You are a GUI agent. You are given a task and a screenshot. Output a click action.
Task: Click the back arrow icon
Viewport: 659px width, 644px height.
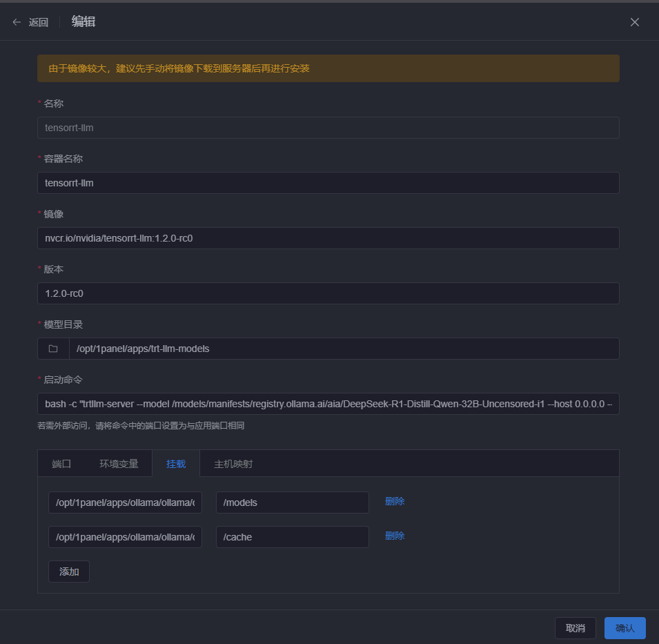(x=17, y=22)
